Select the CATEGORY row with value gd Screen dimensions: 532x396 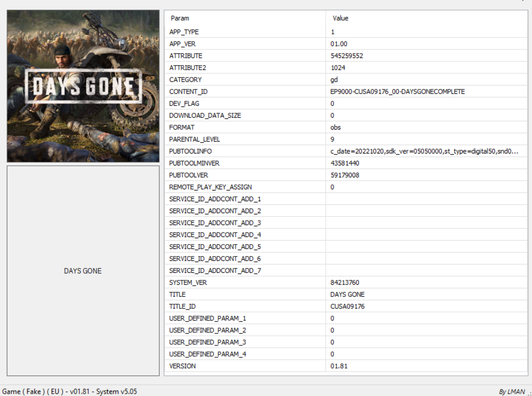tap(185, 80)
